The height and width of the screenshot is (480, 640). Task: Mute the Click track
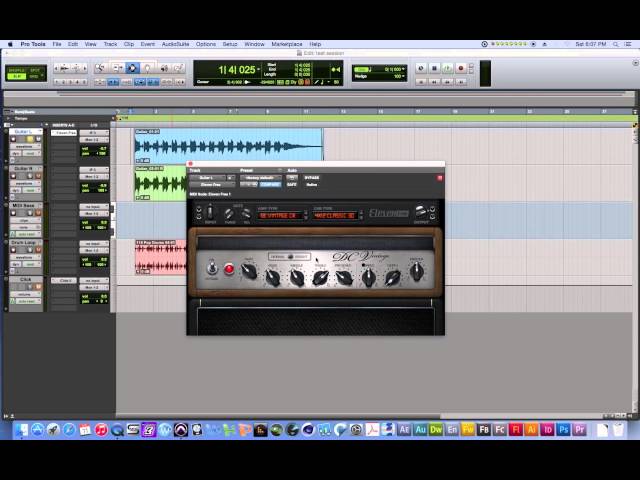38,287
